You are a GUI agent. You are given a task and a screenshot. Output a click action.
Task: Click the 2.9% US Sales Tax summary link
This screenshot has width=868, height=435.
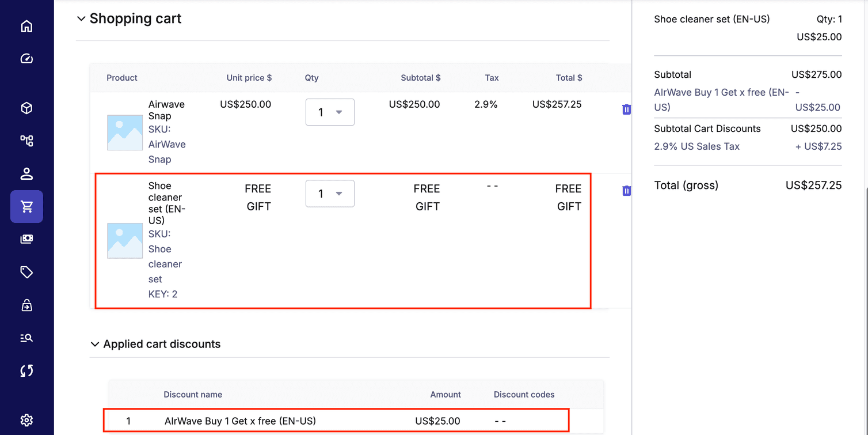(696, 146)
